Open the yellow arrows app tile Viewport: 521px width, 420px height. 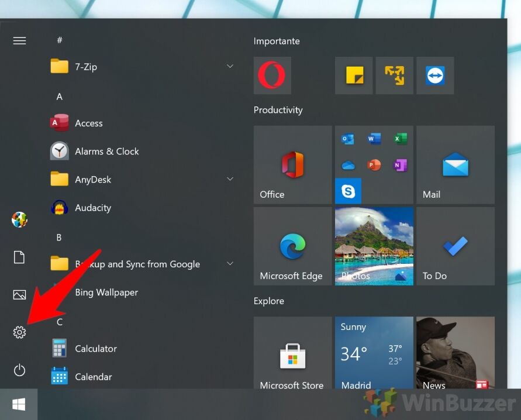(395, 75)
